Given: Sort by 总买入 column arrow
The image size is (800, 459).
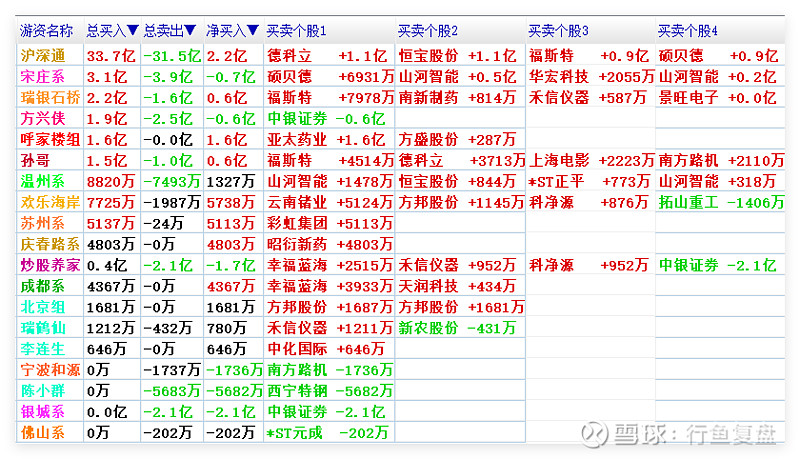Looking at the screenshot, I should pos(132,32).
